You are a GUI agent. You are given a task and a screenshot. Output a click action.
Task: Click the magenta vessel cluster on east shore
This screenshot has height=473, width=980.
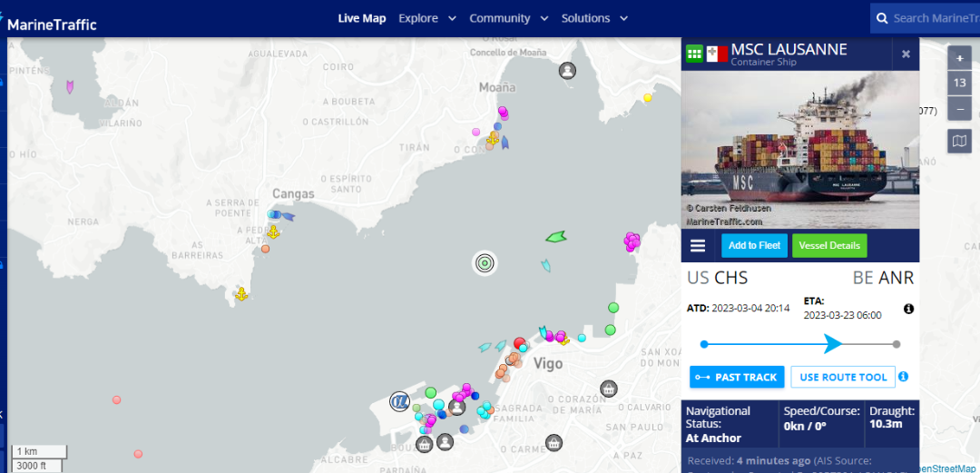632,241
